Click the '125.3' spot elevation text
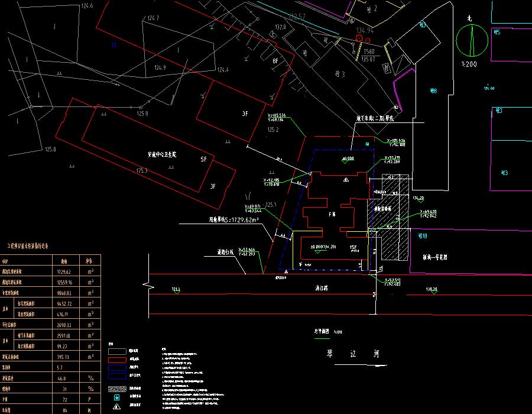532x414 pixels. pyautogui.click(x=142, y=170)
